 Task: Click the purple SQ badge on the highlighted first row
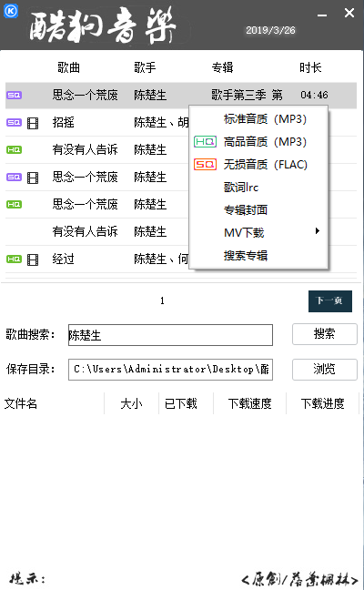[14, 96]
